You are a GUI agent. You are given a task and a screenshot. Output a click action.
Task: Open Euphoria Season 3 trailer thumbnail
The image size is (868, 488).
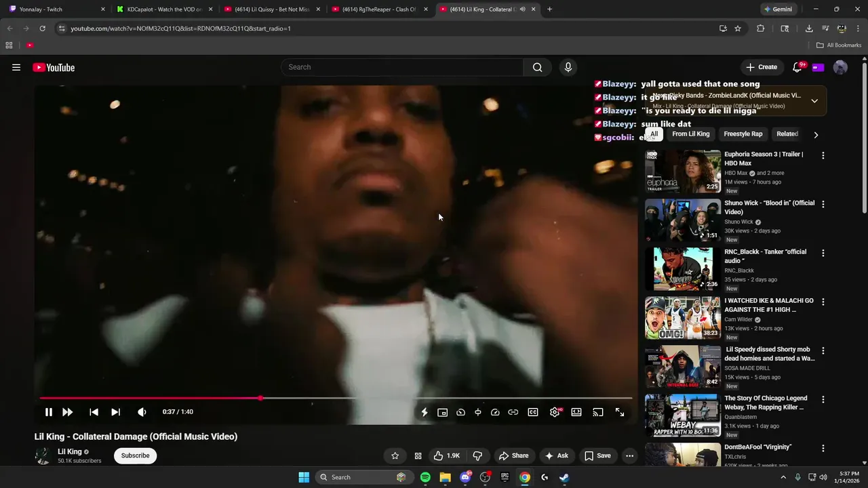click(x=683, y=171)
